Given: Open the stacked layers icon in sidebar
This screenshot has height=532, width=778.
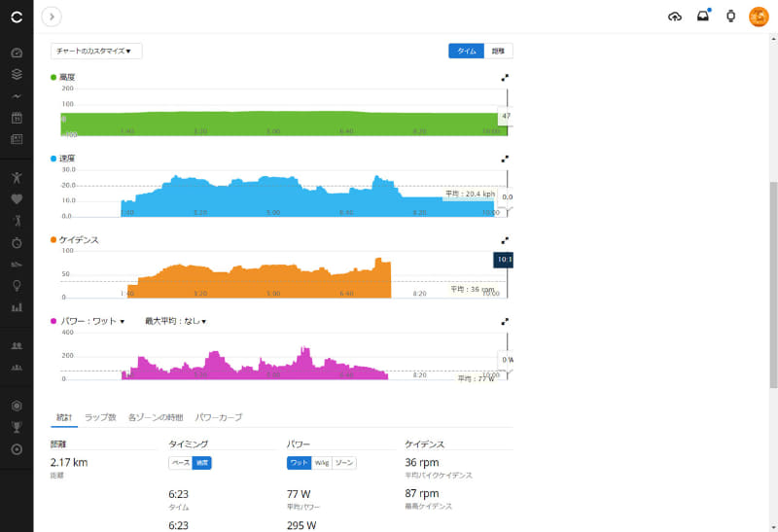Looking at the screenshot, I should click(x=17, y=74).
